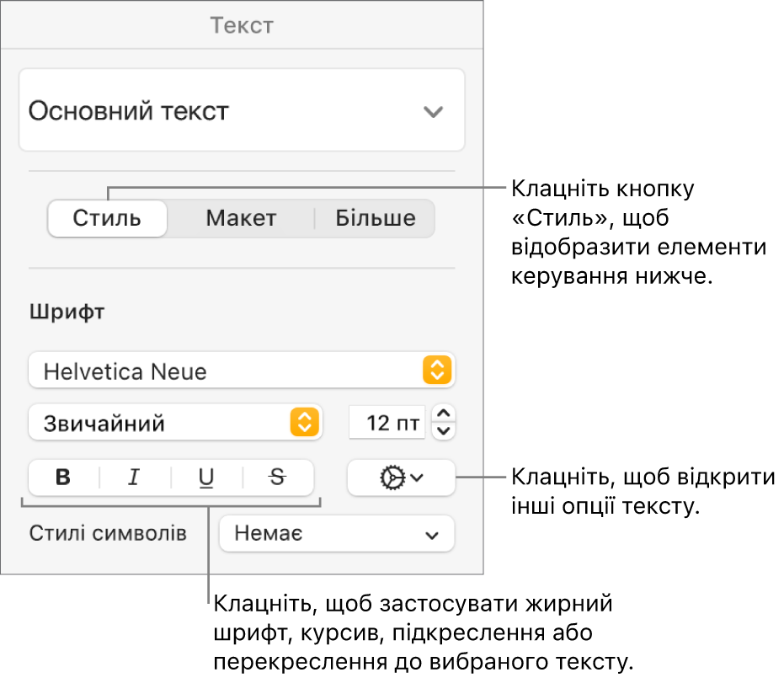
Task: Open the Helvetica Neue font dropdown
Action: (x=241, y=371)
